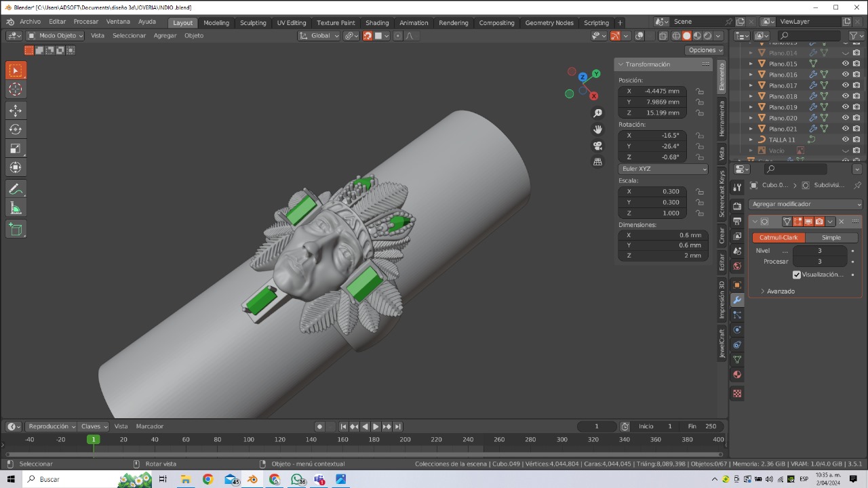Open the Modifiers wrench properties tab
868x488 pixels.
pos(737,300)
